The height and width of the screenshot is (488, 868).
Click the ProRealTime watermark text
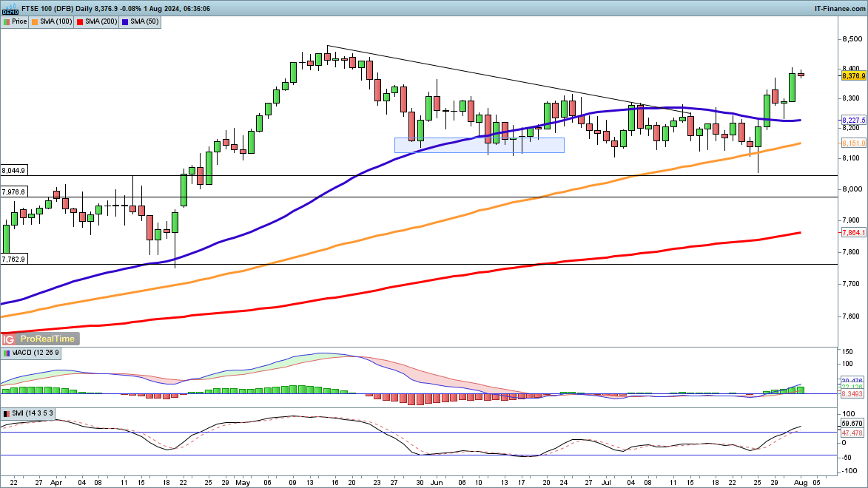pos(47,339)
